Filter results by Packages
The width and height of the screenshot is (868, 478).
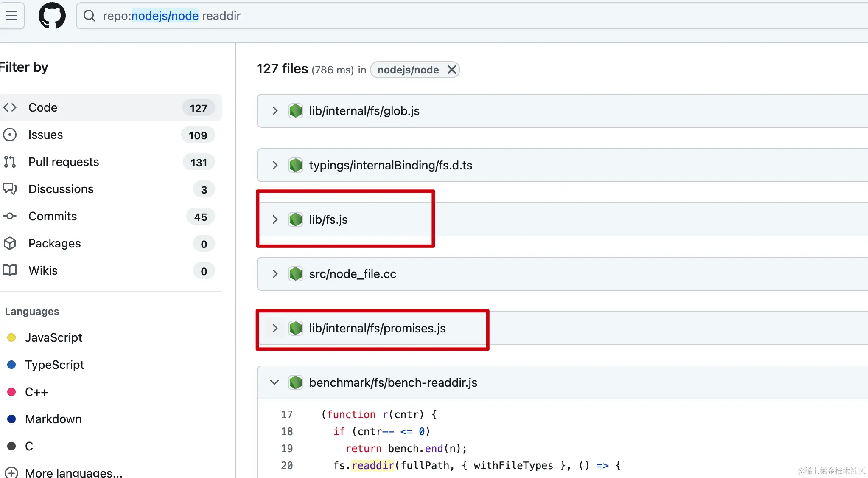coord(111,243)
